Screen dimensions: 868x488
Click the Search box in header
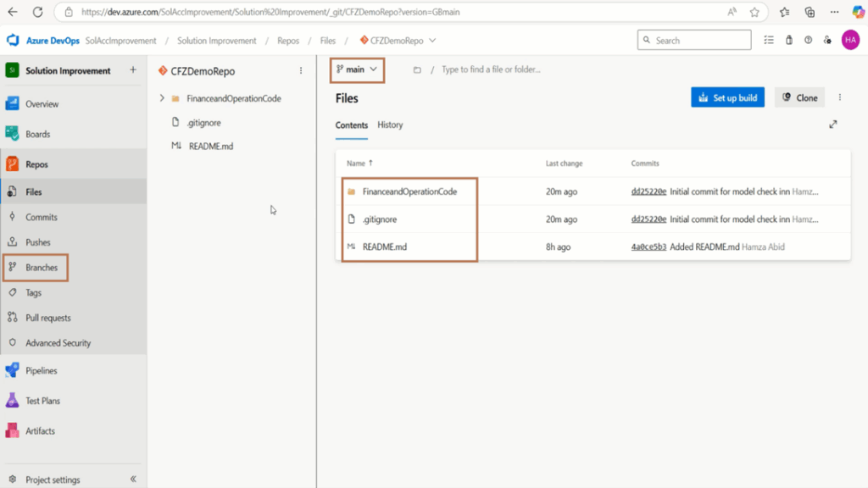click(694, 40)
